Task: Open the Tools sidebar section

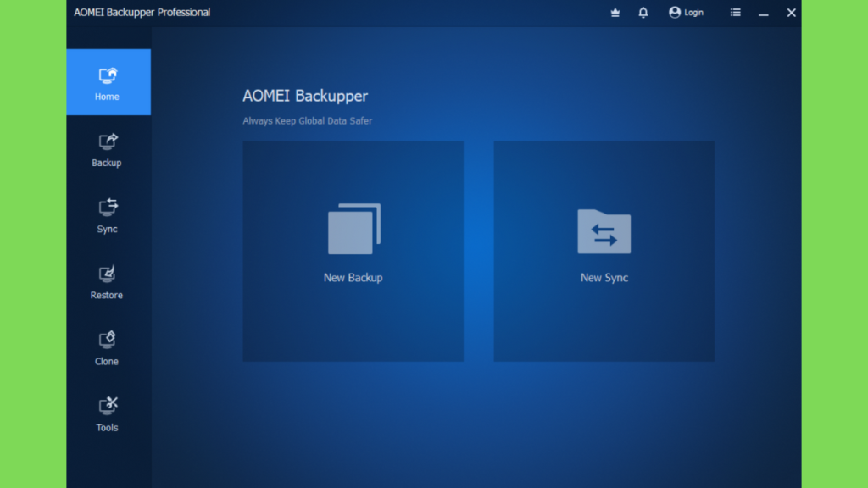Action: 107,415
